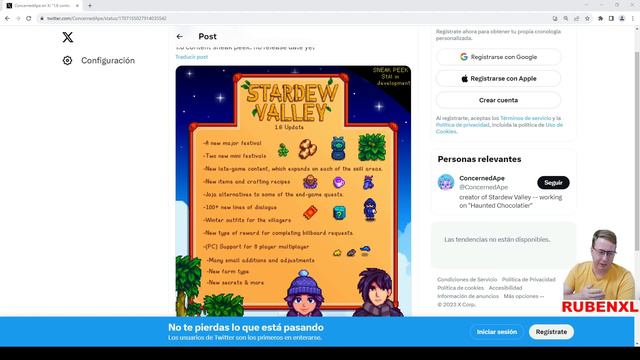
Task: Click the @ConcernedApe handle
Action: pyautogui.click(x=484, y=187)
